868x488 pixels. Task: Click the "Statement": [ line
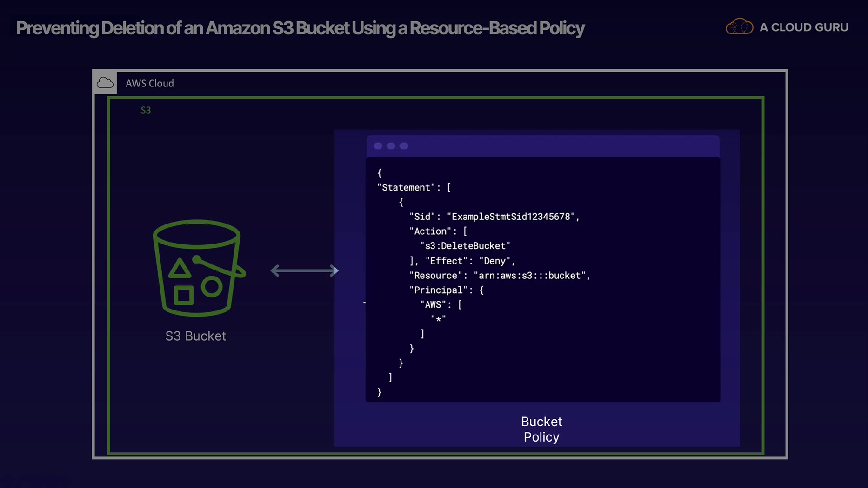click(414, 187)
